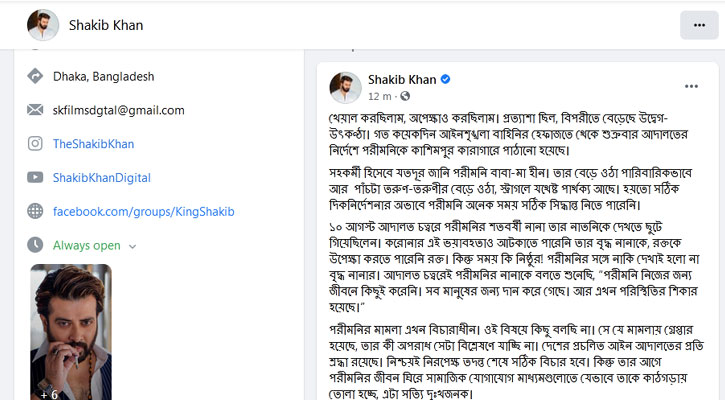This screenshot has width=725, height=400.
Task: Click the post author's profile picture
Action: point(345,86)
